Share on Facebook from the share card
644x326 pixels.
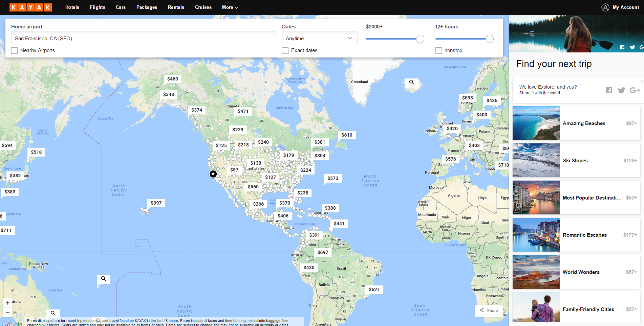tap(609, 90)
